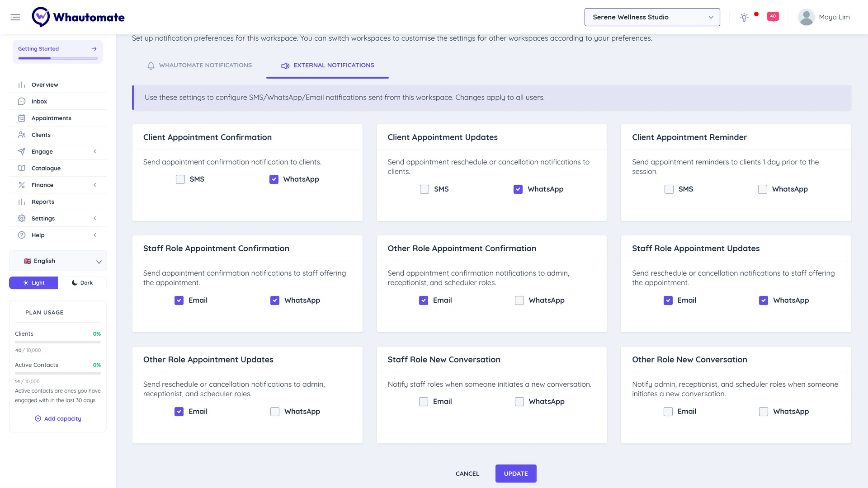Expand the Help submenu chevron
Image resolution: width=868 pixels, height=488 pixels.
click(x=95, y=235)
